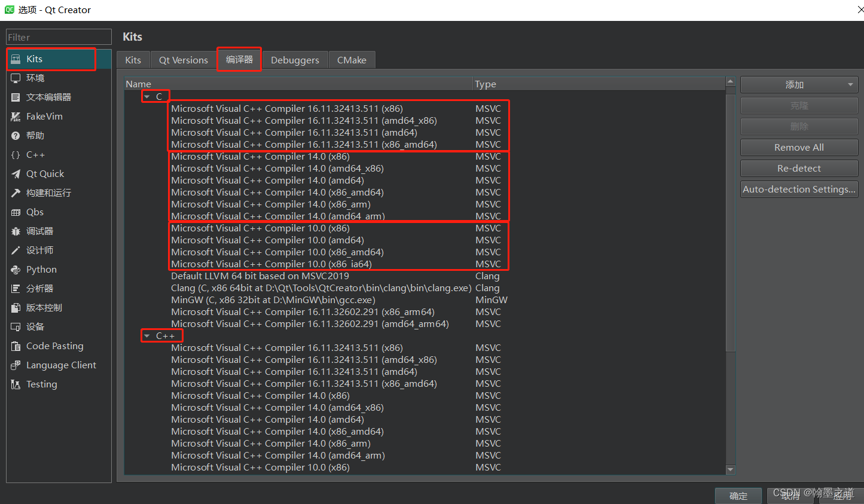
Task: Open the Code Pasting settings
Action: pos(54,346)
